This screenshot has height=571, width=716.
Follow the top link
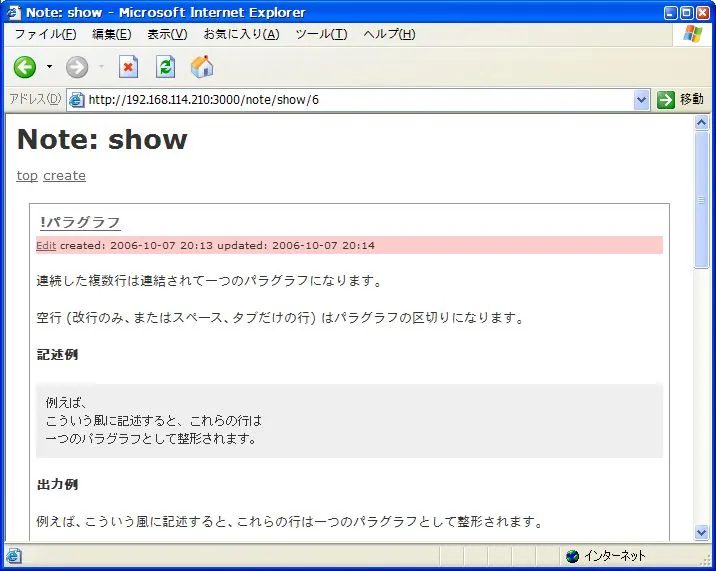pyautogui.click(x=27, y=175)
